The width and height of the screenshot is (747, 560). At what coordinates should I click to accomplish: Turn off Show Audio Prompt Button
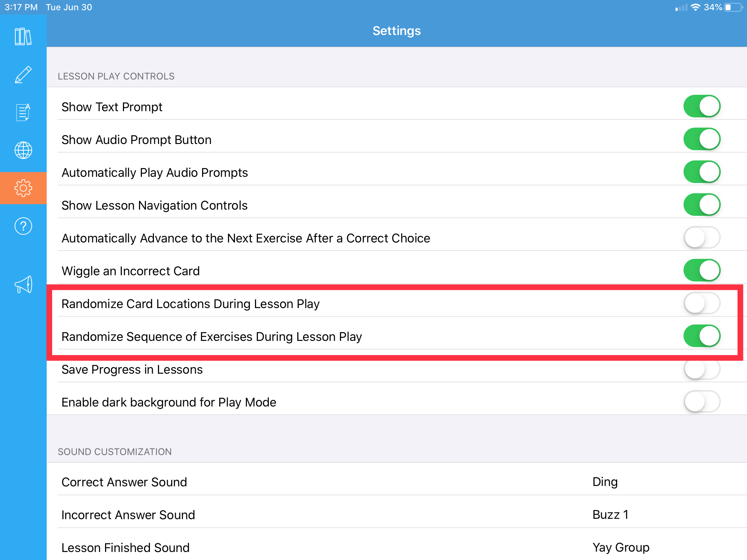pyautogui.click(x=702, y=139)
